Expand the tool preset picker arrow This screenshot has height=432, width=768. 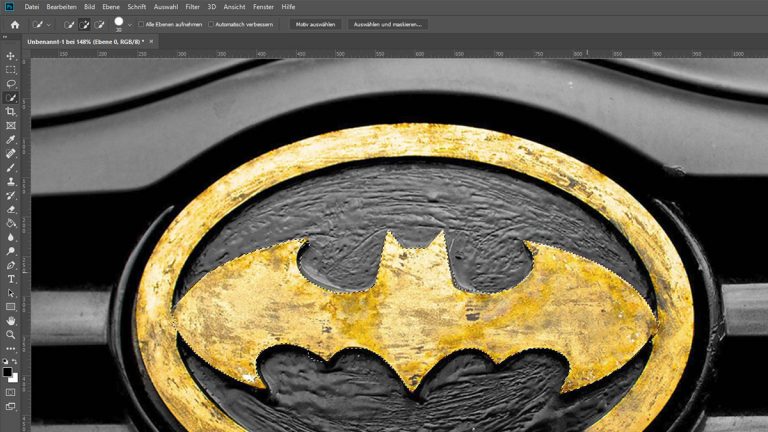[x=49, y=24]
